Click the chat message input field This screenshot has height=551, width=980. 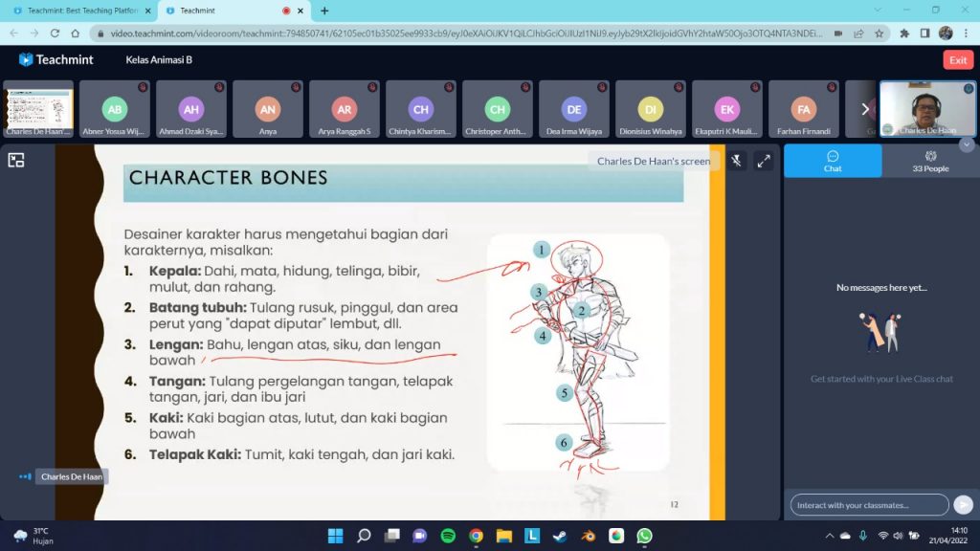(x=869, y=505)
